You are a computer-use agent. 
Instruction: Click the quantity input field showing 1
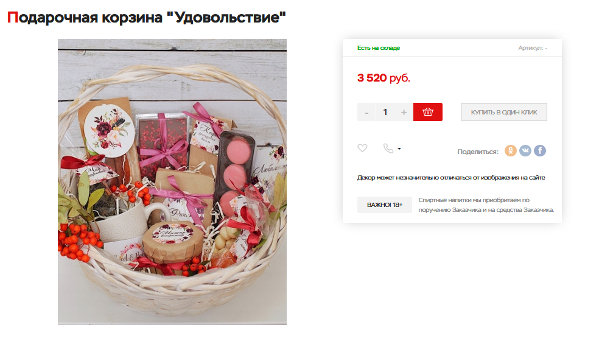[385, 112]
